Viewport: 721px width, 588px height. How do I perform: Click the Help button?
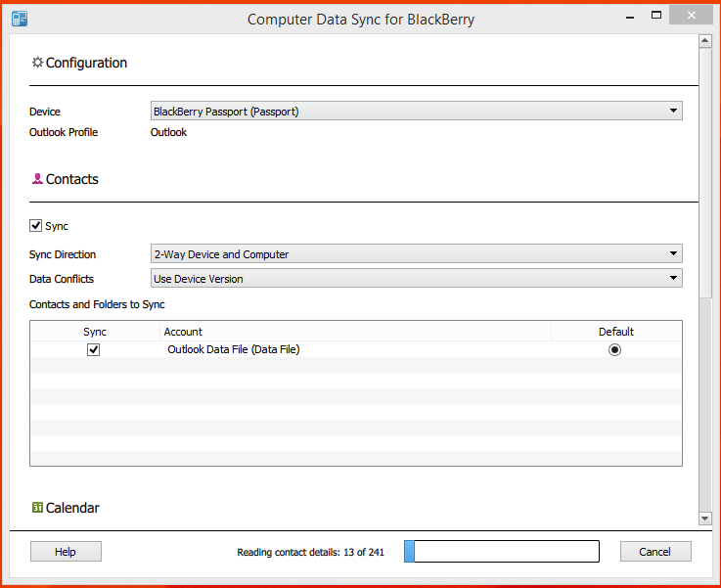click(66, 551)
